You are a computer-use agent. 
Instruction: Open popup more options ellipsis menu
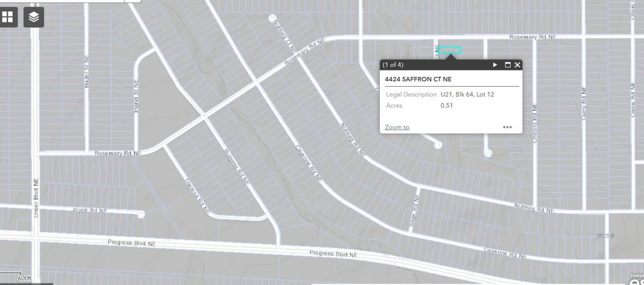pos(507,127)
